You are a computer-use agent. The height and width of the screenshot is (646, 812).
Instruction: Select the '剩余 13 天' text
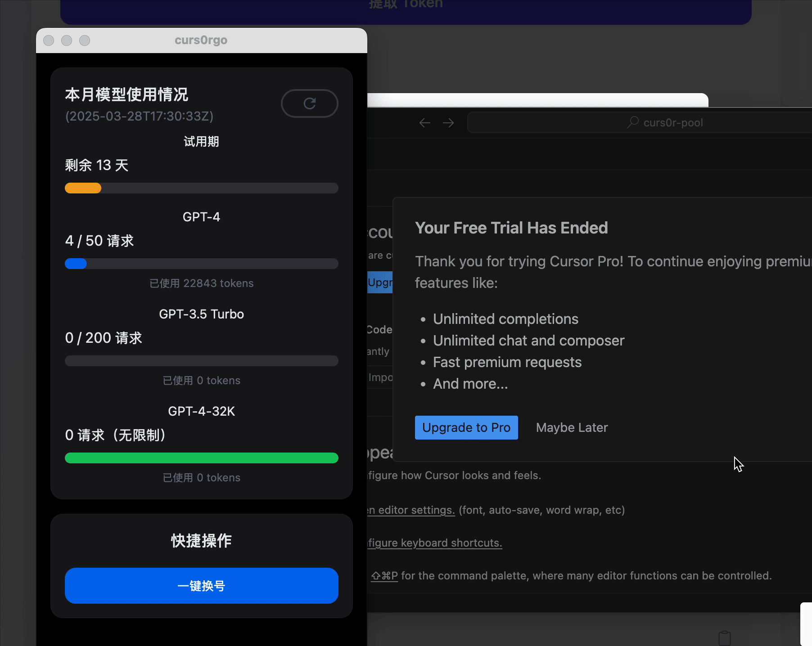[x=97, y=165]
